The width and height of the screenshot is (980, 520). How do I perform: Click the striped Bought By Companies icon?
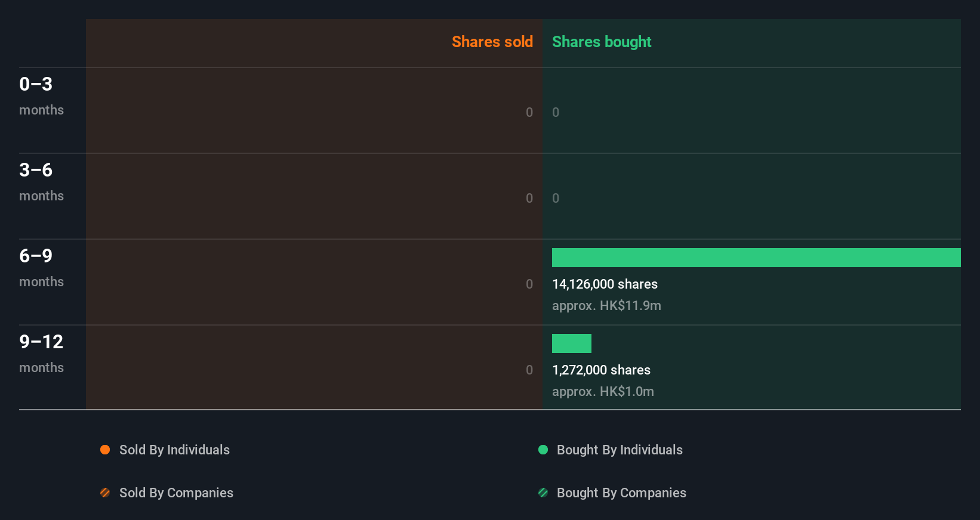click(543, 493)
